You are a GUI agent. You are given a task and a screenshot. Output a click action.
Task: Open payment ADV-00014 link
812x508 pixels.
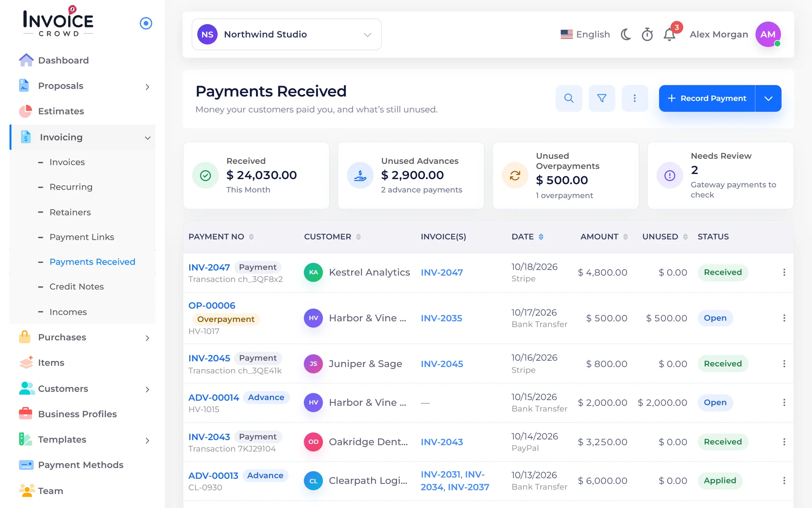pyautogui.click(x=214, y=398)
